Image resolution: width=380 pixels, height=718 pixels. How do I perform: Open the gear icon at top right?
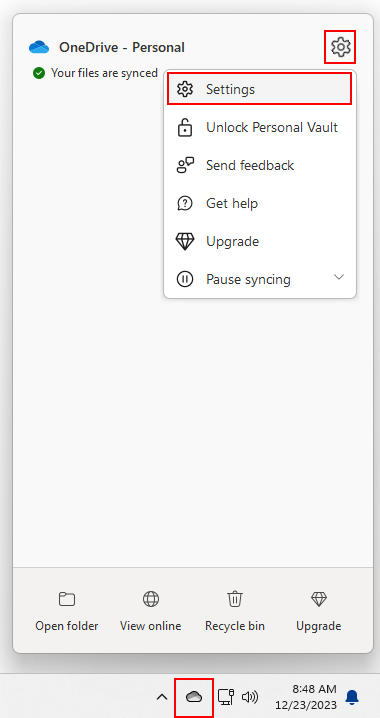point(341,47)
